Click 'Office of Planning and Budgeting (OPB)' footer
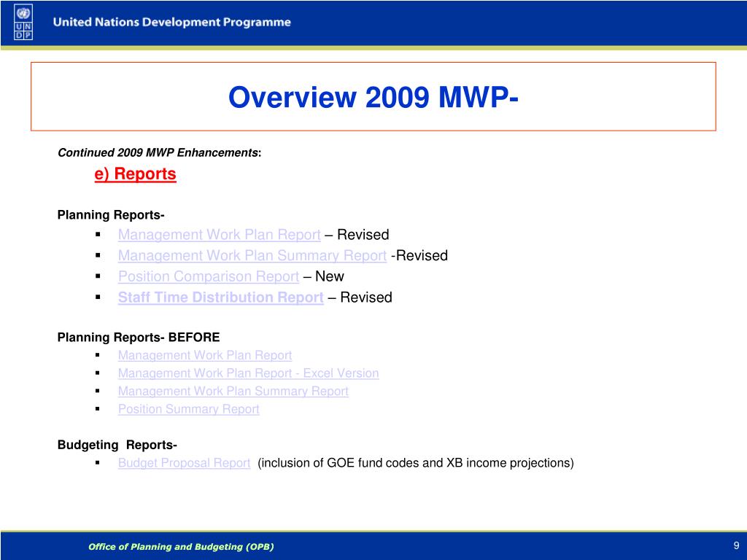This screenshot has width=747, height=560. point(181,547)
